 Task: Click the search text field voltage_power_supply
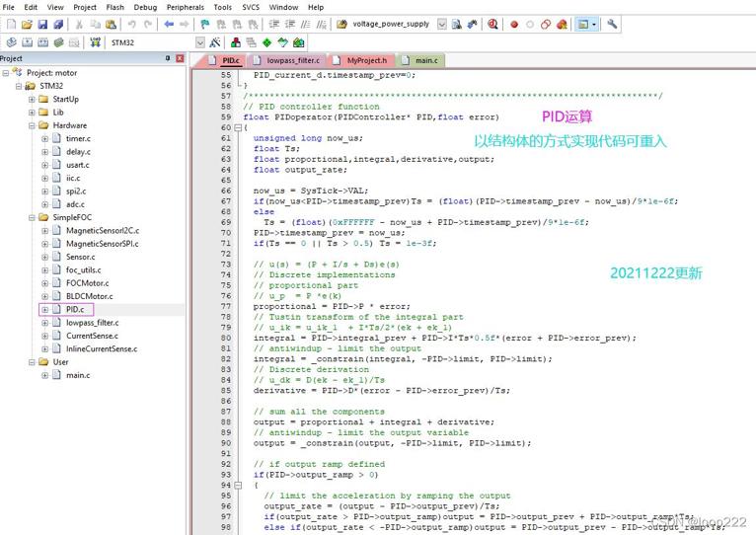(391, 24)
